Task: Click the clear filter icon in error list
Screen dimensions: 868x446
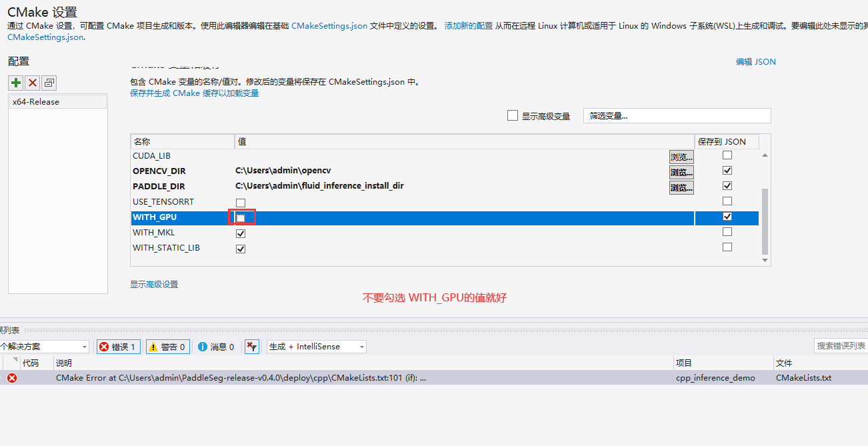Action: [251, 347]
